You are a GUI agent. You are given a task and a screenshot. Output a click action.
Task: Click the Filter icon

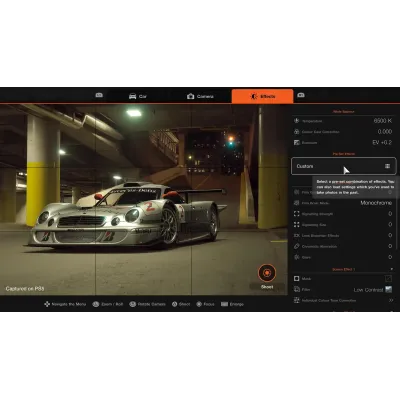pos(296,289)
